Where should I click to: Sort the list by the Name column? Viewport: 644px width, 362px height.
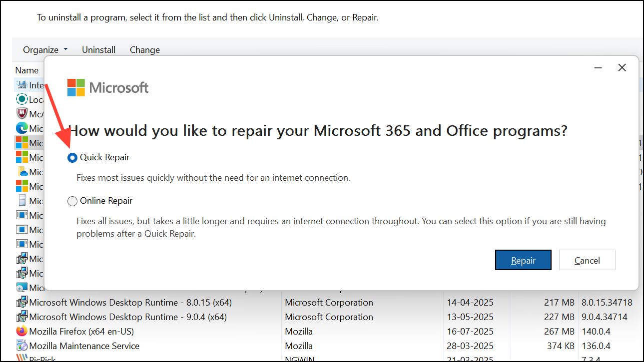[27, 70]
